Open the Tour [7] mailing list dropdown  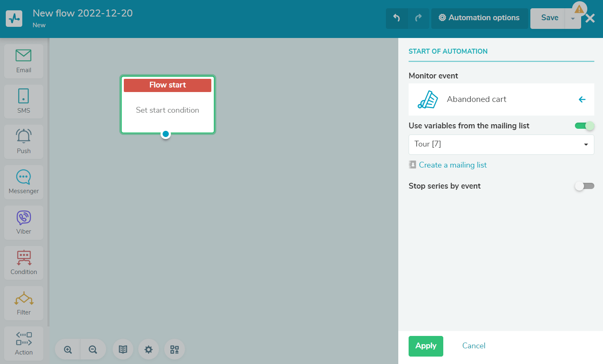[x=501, y=144]
